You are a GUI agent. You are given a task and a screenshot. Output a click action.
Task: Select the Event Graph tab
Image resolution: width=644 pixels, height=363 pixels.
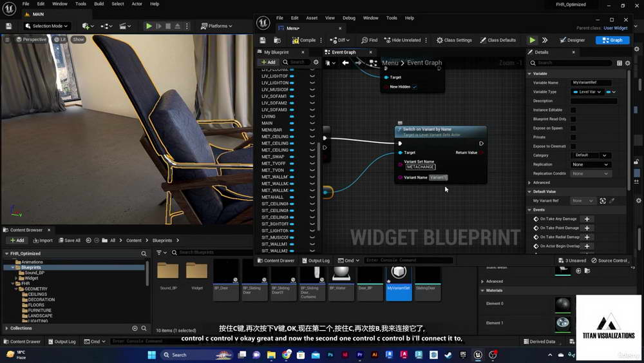pos(344,52)
